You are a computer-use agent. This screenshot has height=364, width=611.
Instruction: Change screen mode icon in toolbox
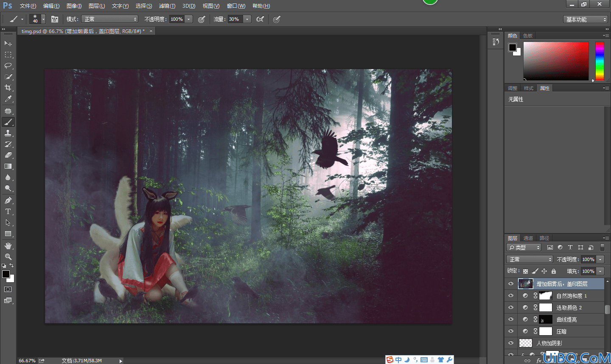click(8, 300)
